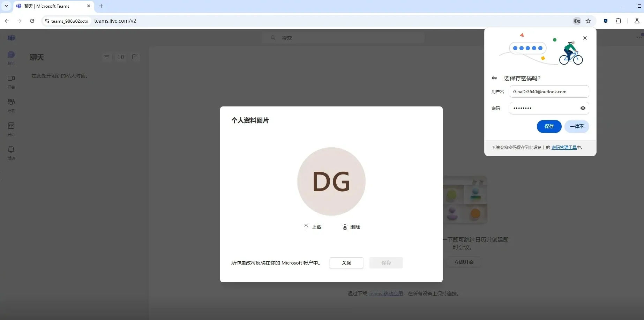
Task: Open the saved passwords key icon
Action: (577, 21)
